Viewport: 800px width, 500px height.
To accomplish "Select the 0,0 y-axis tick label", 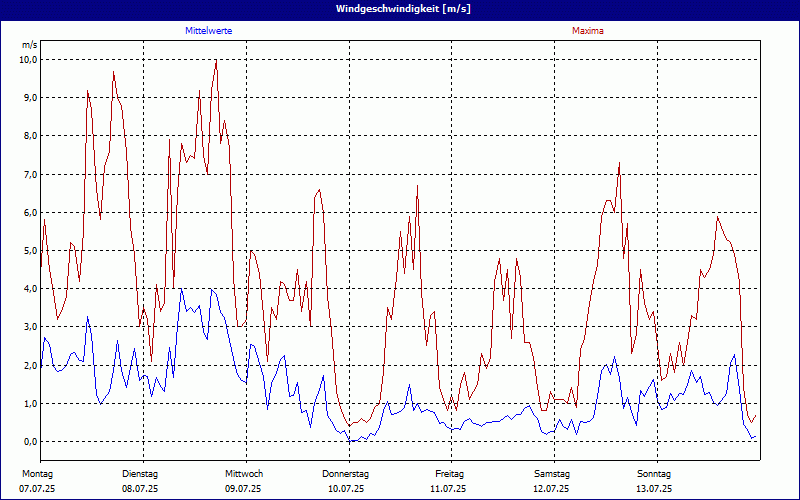I will click(30, 442).
